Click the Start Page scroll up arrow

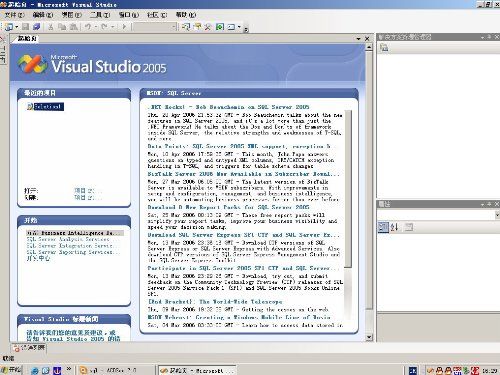tap(369, 47)
